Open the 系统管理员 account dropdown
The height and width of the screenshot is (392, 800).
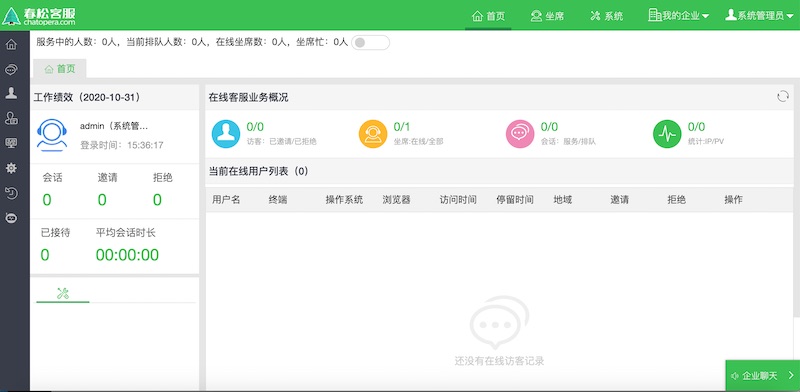point(759,16)
